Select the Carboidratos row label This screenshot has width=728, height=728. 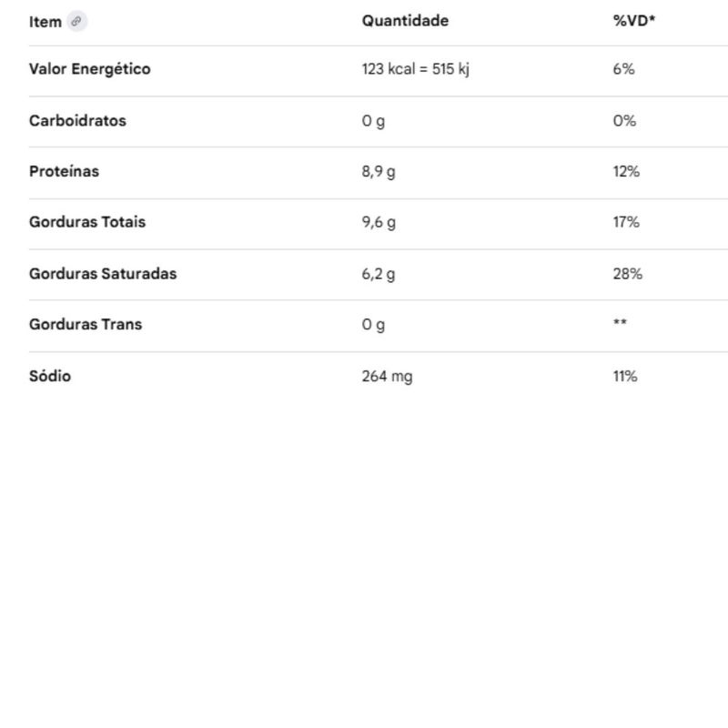[77, 121]
